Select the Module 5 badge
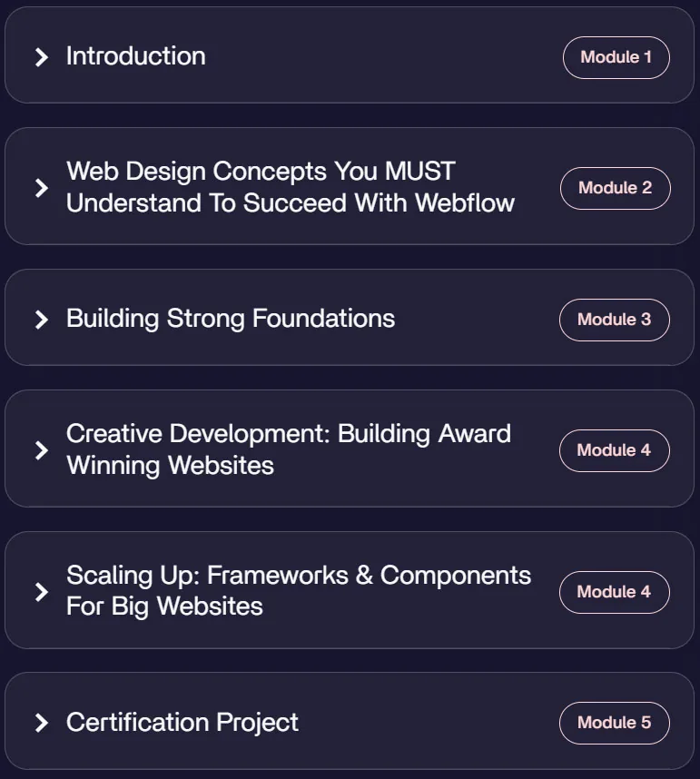The height and width of the screenshot is (779, 700). pyautogui.click(x=614, y=723)
